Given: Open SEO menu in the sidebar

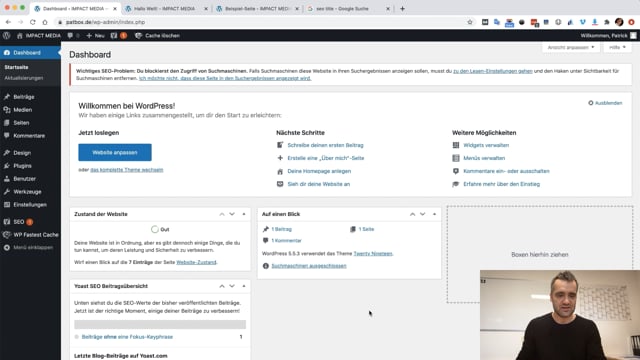Looking at the screenshot, I should click(x=19, y=222).
